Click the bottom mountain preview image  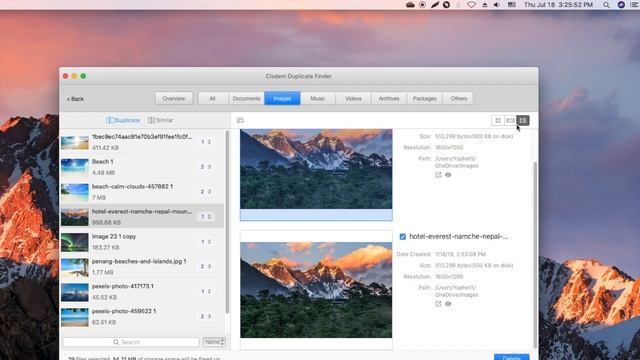point(316,290)
